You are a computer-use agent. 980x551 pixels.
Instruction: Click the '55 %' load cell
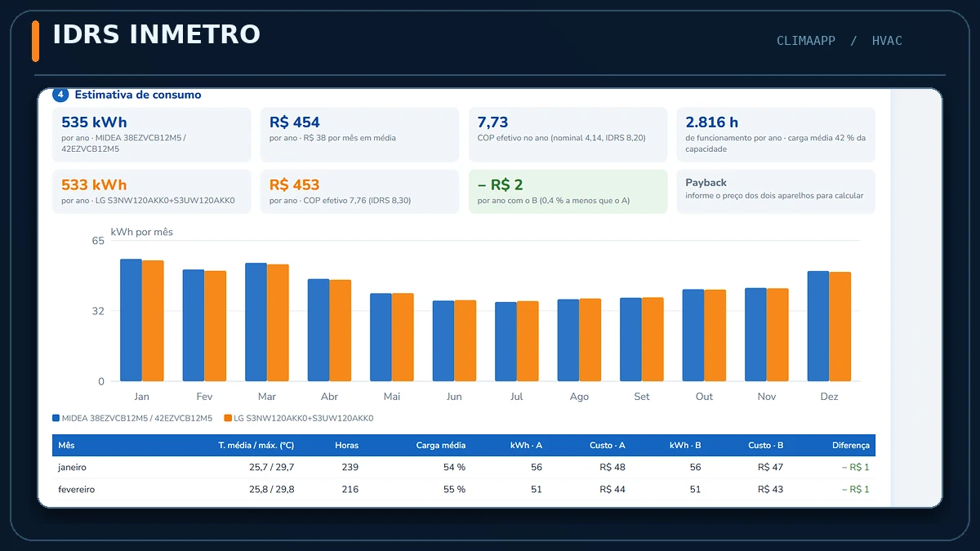click(454, 489)
